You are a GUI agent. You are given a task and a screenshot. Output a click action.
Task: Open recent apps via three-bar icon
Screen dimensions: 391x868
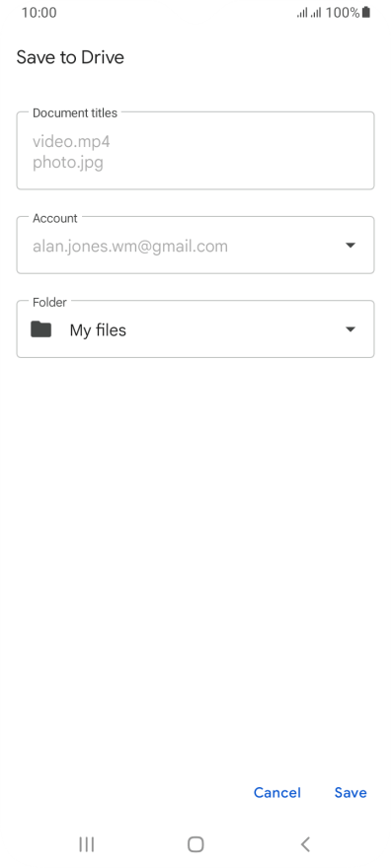(87, 844)
